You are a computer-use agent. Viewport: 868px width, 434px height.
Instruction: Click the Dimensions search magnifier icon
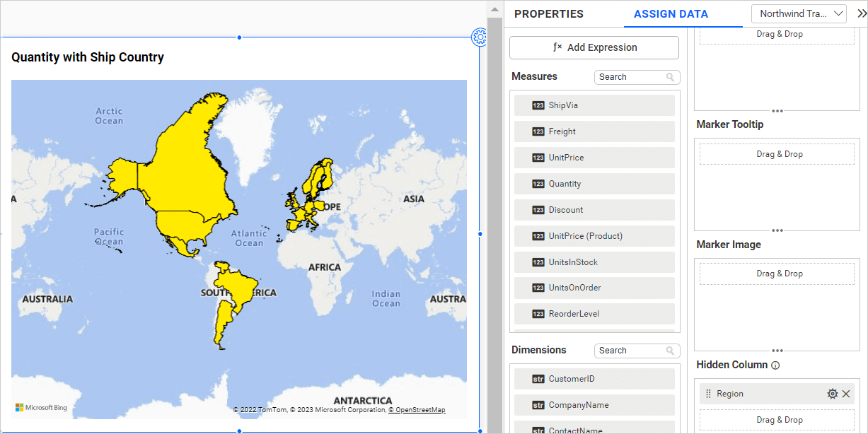[x=670, y=351]
